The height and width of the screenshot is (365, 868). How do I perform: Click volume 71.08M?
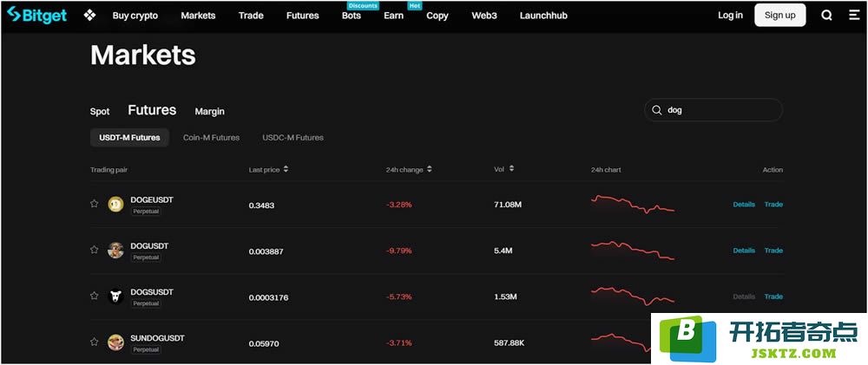508,205
